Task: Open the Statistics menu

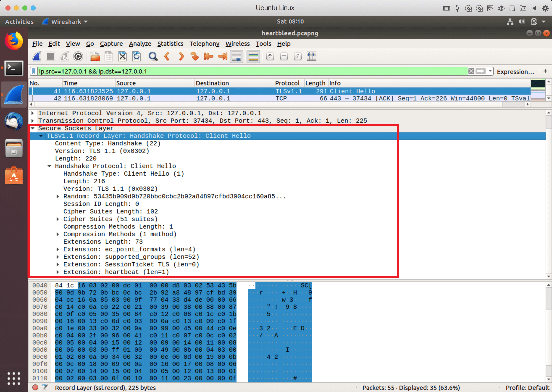Action: 170,43
